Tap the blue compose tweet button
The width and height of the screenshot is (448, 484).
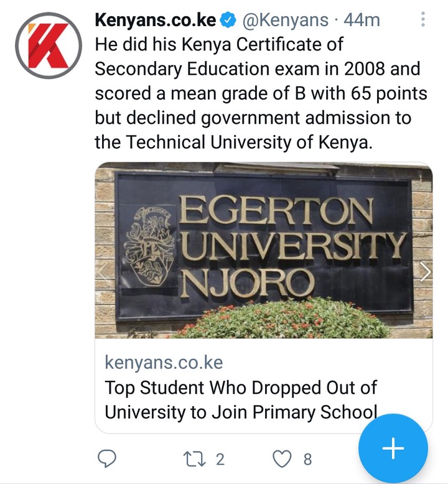point(393,447)
